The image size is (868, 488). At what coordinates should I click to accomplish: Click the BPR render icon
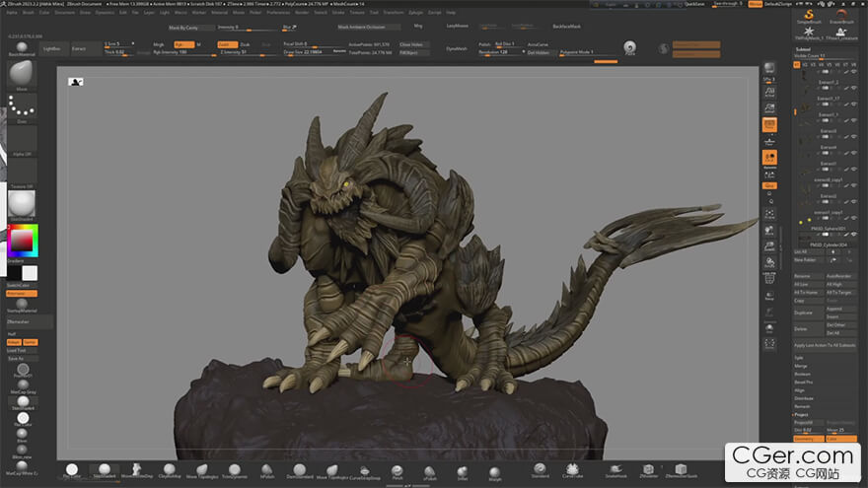769,69
